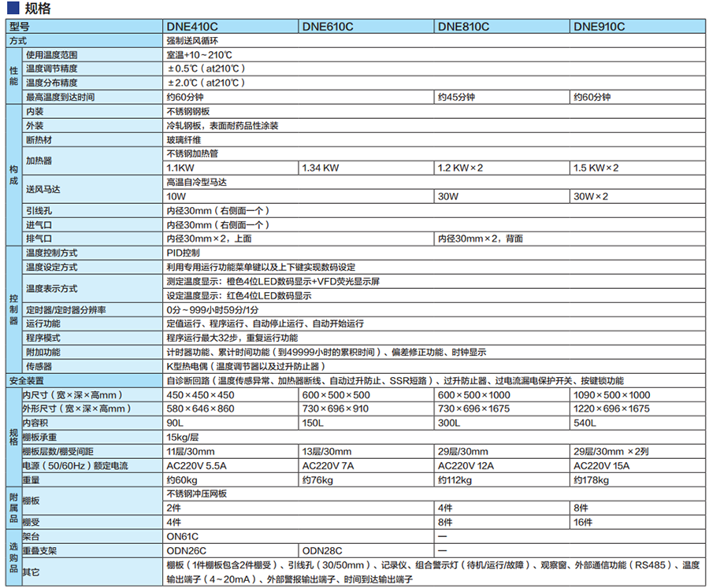
Task: Click the 16件 shelf bracket quantity
Action: click(582, 521)
